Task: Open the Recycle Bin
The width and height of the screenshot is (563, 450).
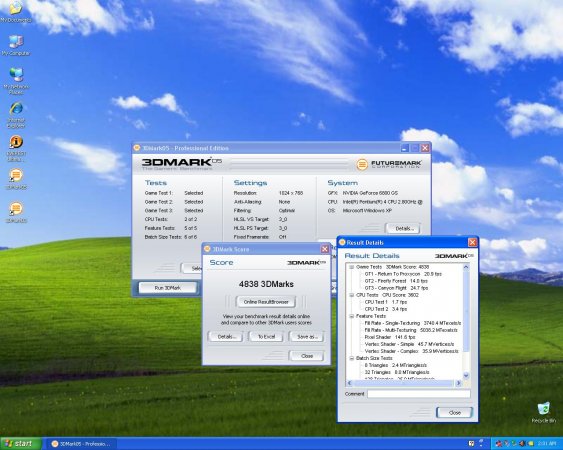Action: 543,412
